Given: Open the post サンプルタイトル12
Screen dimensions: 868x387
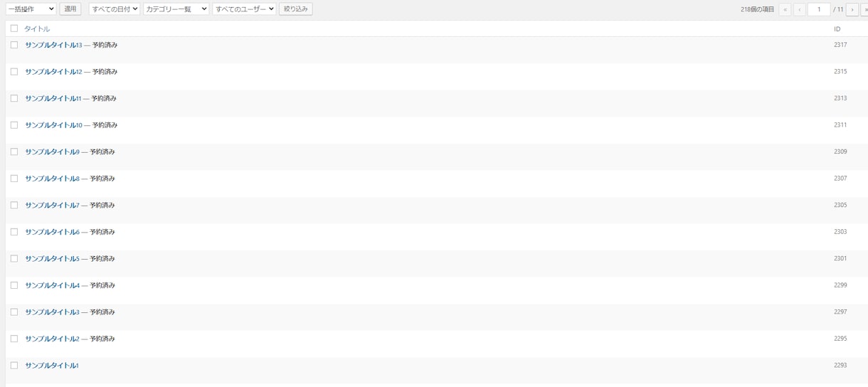Looking at the screenshot, I should pos(54,72).
